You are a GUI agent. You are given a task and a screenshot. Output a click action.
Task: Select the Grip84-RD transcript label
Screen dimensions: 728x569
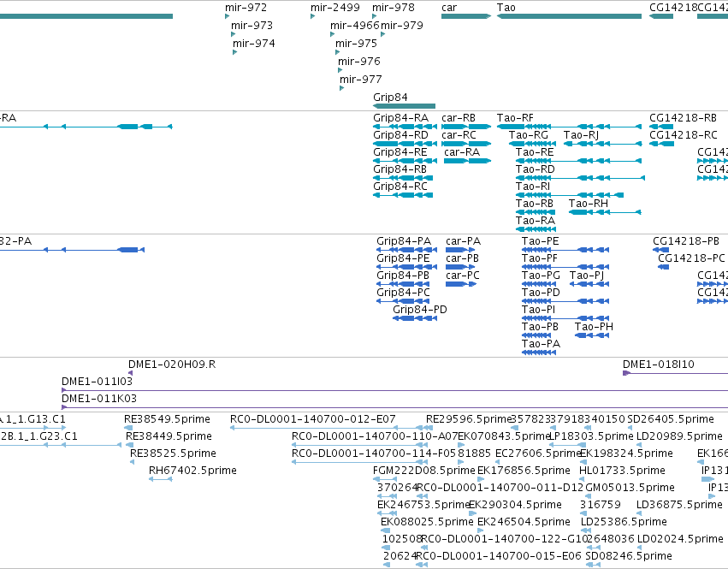(400, 134)
